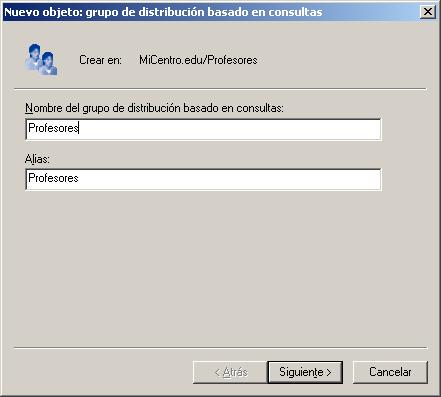Click the Nombre del grupo de distribución label
441x397 pixels.
pos(154,108)
